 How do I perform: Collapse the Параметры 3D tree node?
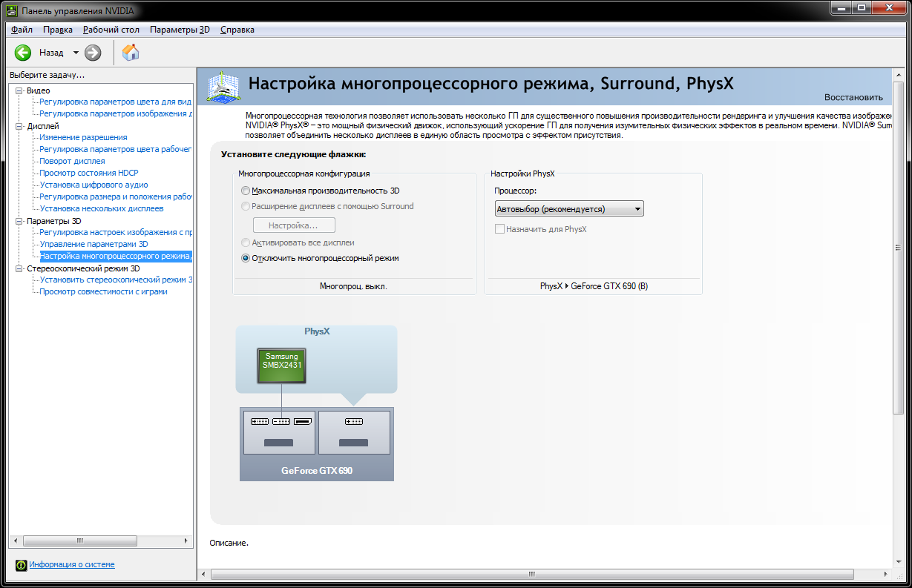(19, 221)
